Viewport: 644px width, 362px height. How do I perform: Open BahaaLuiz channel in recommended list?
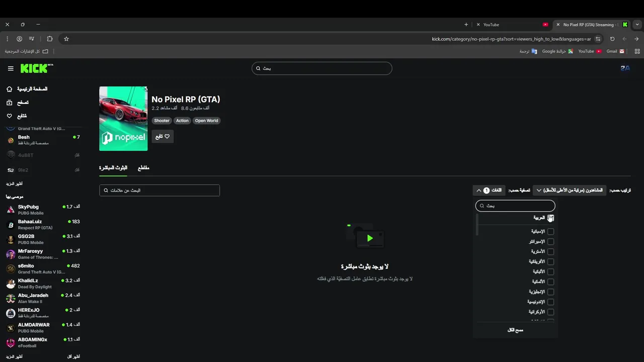click(x=43, y=224)
